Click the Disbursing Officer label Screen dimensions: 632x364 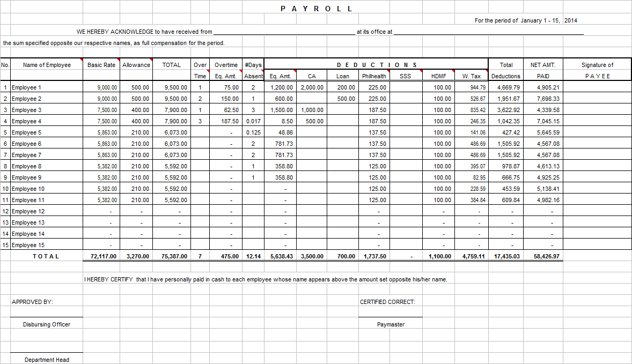47,324
